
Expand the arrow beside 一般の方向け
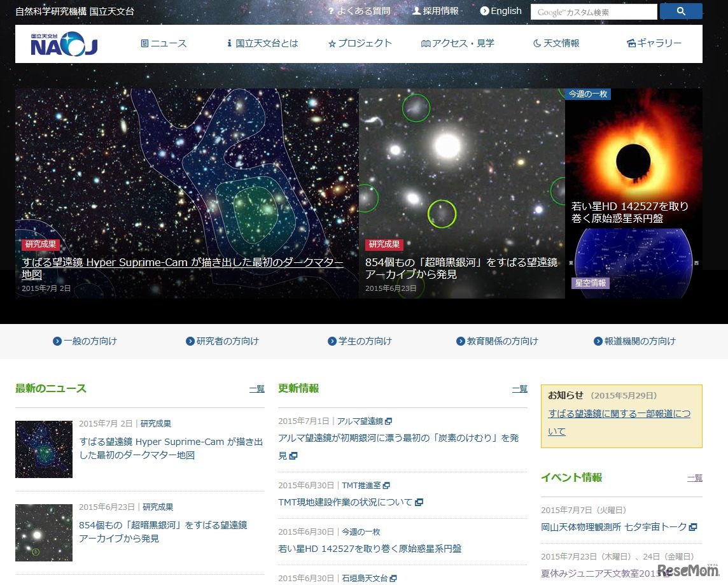click(56, 341)
